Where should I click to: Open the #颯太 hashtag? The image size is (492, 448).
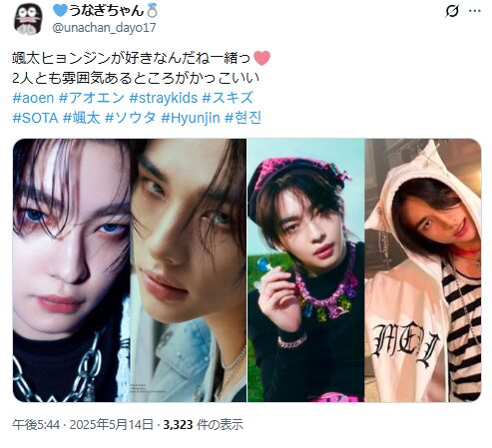point(82,118)
